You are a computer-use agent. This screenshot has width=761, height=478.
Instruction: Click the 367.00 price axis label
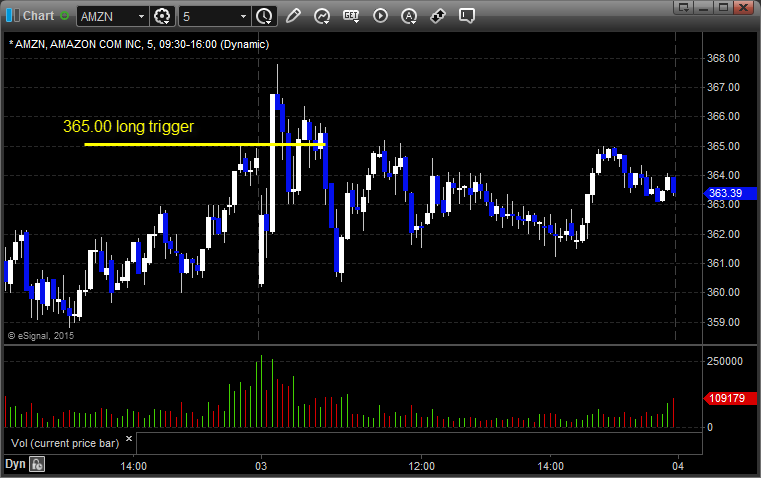click(723, 87)
